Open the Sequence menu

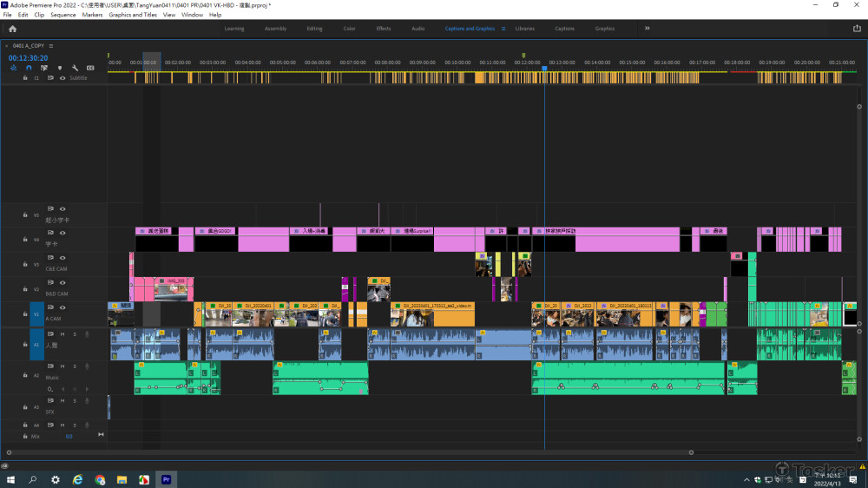62,15
